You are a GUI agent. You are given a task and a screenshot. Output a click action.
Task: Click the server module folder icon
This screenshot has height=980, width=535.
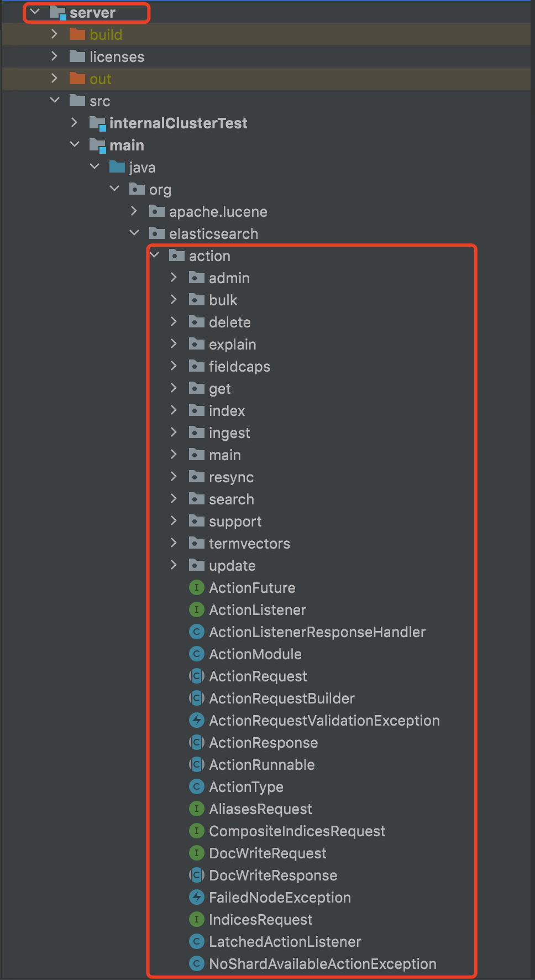(x=57, y=13)
